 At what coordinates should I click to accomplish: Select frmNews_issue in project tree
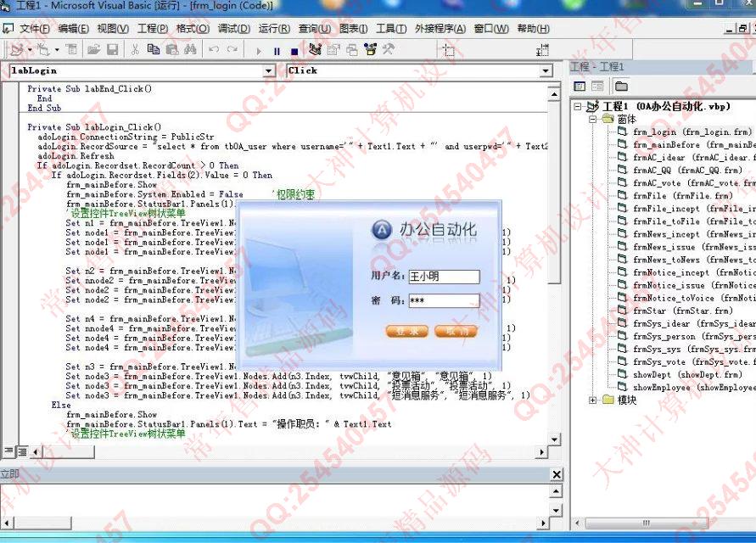tap(694, 247)
